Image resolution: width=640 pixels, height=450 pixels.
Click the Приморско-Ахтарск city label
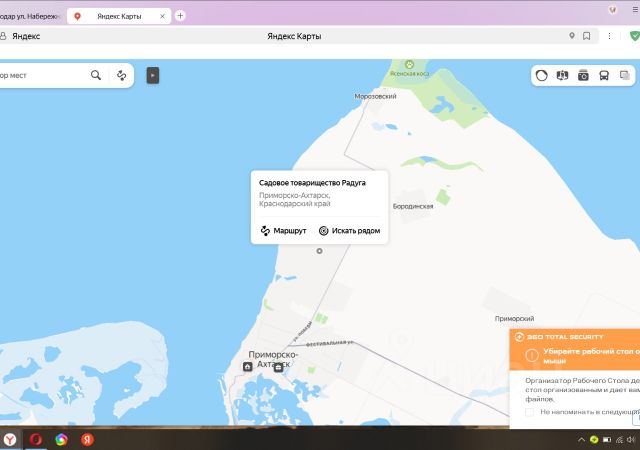click(x=273, y=359)
